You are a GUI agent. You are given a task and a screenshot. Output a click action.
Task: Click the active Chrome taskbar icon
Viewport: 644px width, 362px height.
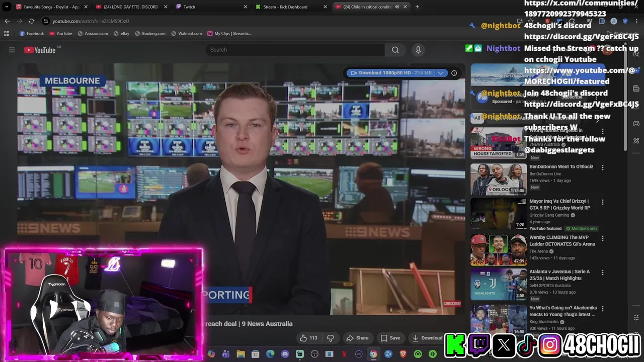point(373,354)
